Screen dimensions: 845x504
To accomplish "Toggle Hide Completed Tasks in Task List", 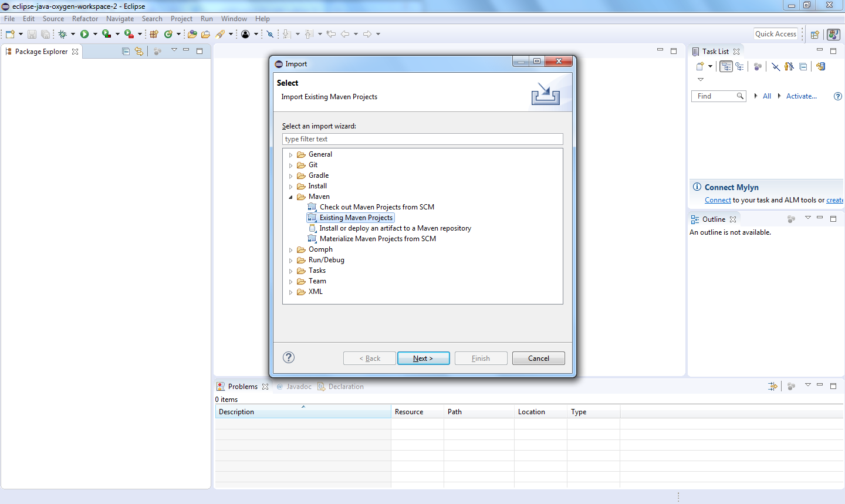I will tap(776, 66).
